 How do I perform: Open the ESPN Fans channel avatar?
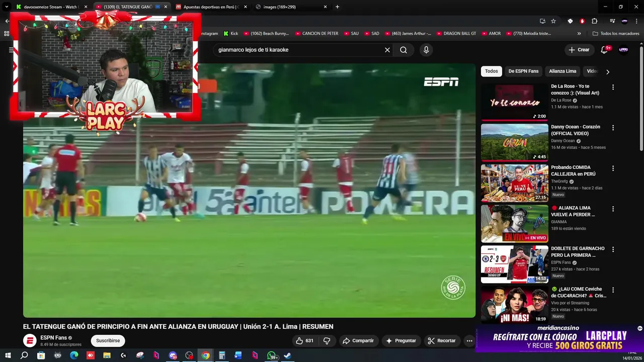(x=30, y=340)
